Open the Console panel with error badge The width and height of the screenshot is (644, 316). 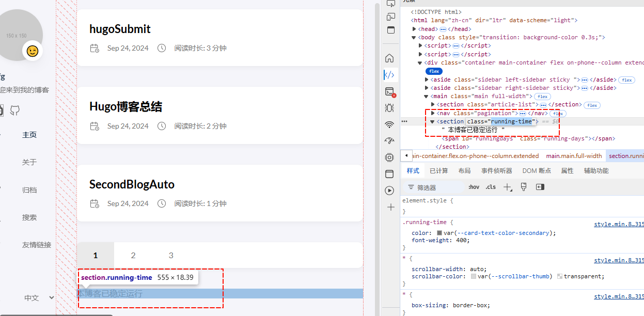390,91
